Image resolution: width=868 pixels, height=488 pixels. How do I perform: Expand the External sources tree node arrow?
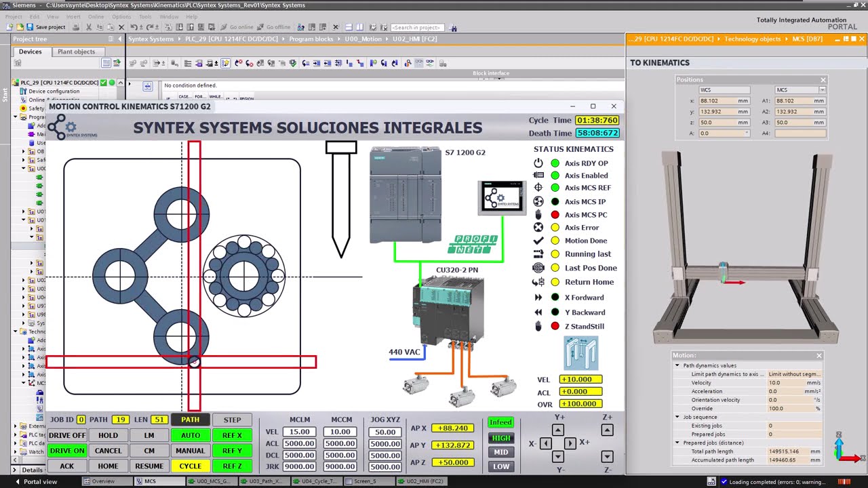pyautogui.click(x=15, y=426)
